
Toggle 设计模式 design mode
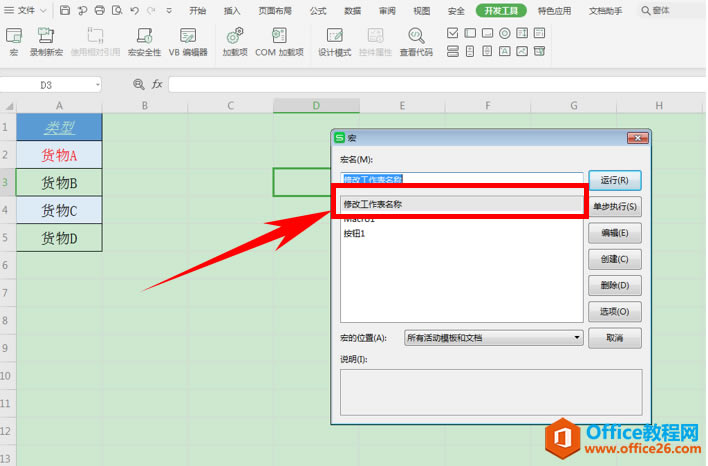334,41
